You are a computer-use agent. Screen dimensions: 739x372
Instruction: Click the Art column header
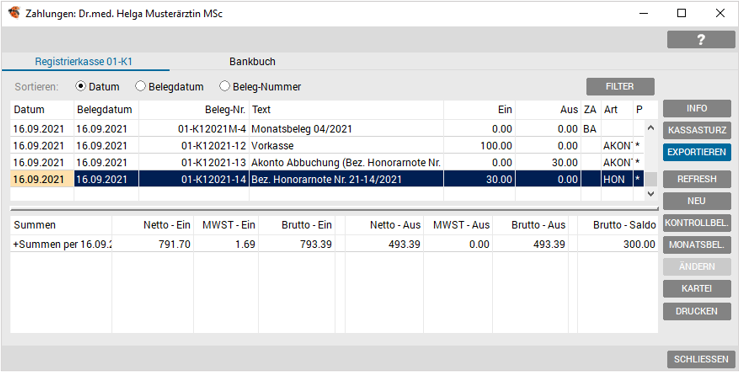[617, 109]
